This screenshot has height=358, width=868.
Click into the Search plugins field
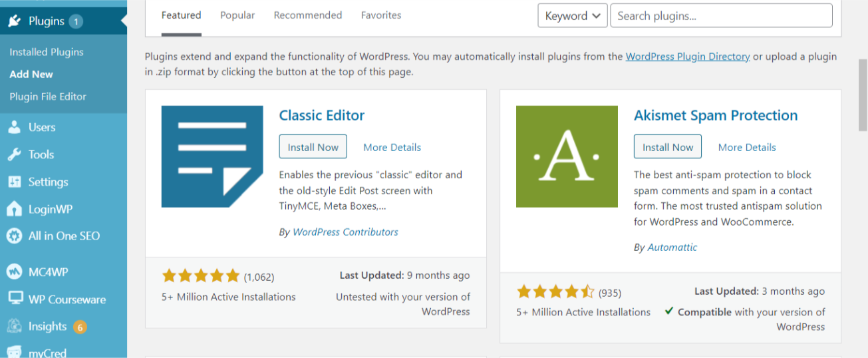721,16
